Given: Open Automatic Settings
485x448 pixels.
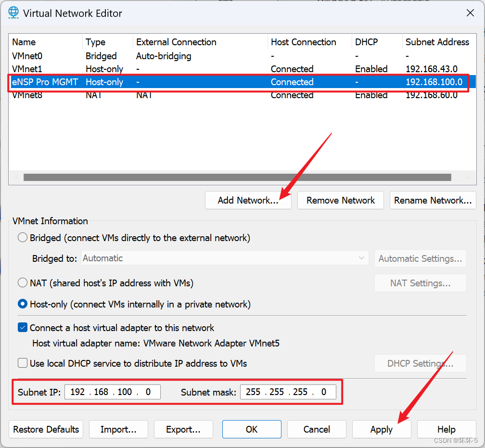Looking at the screenshot, I should pyautogui.click(x=420, y=258).
